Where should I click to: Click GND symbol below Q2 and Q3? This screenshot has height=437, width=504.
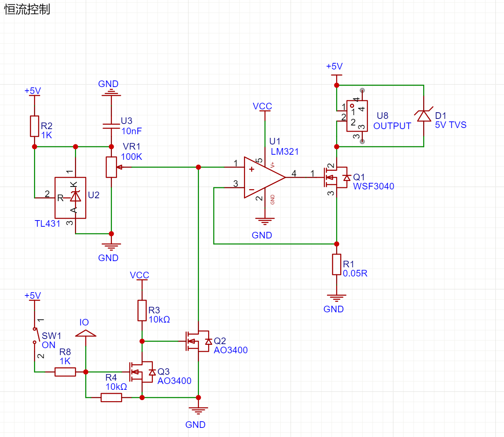pos(199,411)
